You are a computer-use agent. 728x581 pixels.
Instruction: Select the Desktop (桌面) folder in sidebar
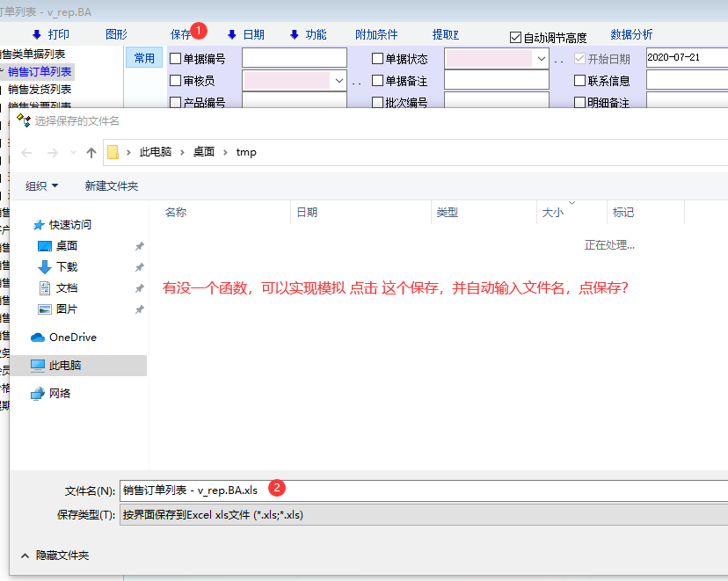coord(66,246)
